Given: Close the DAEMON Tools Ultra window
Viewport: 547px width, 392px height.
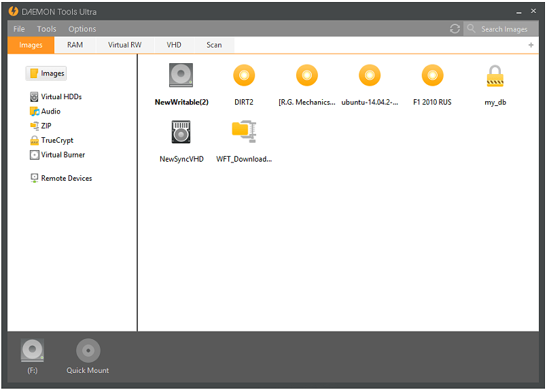Looking at the screenshot, I should point(533,11).
